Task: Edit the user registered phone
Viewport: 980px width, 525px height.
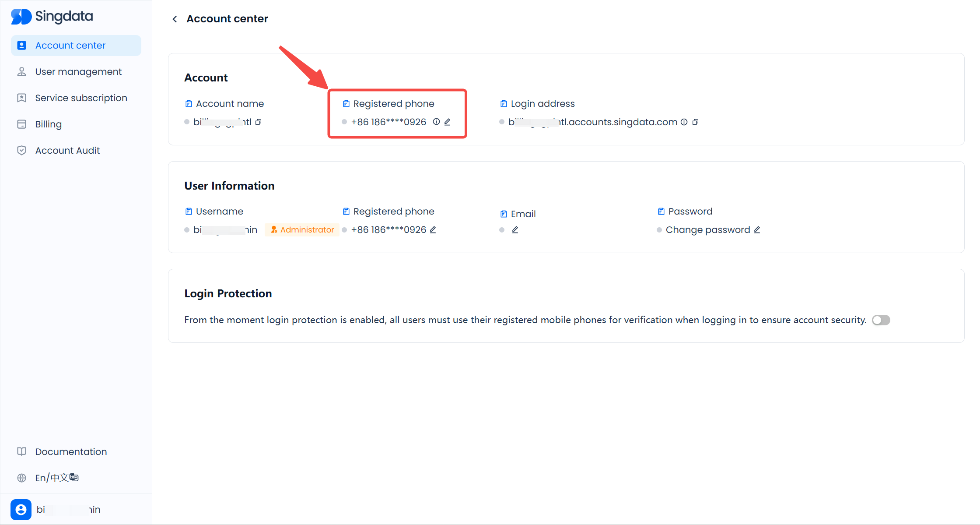Action: [433, 230]
